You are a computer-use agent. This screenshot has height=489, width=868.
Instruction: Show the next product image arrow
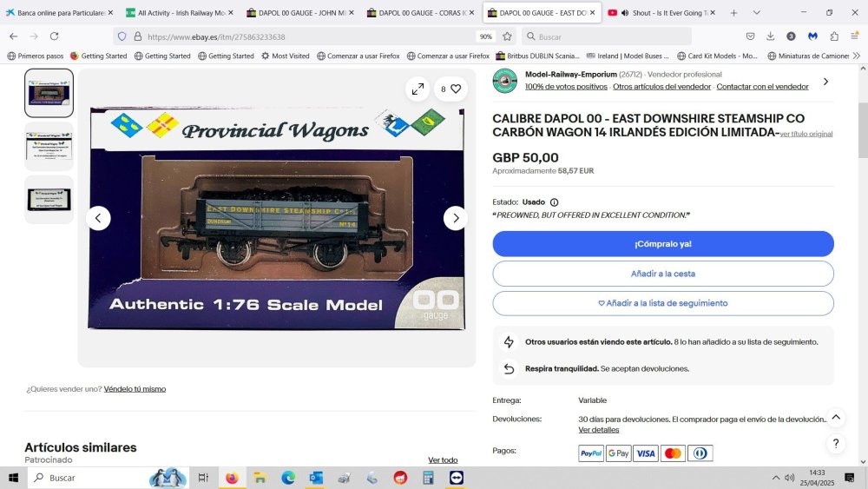(x=456, y=218)
